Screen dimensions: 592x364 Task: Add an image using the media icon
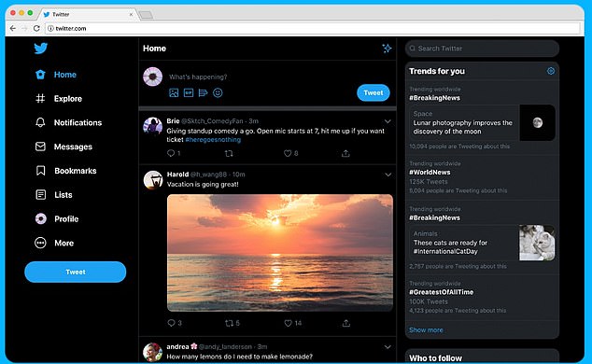tap(174, 92)
